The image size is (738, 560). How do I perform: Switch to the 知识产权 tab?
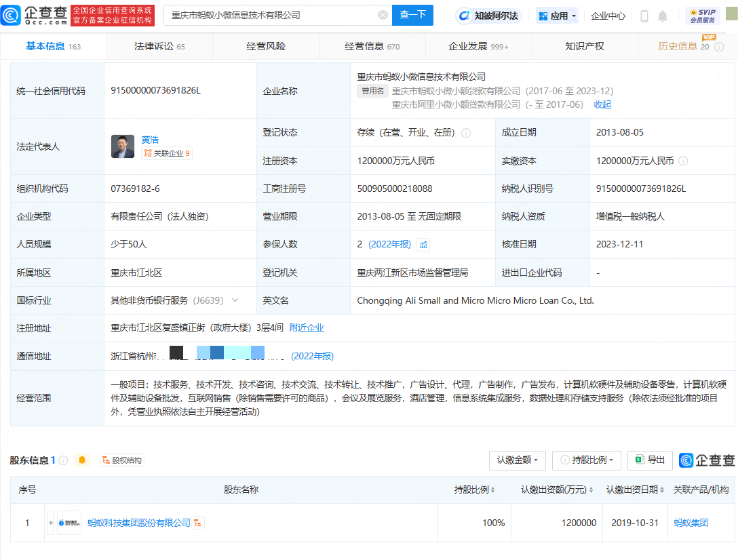(584, 46)
